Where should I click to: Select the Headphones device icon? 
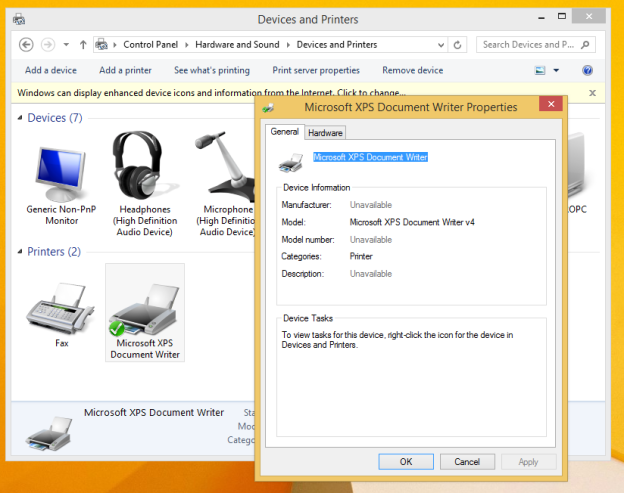(x=144, y=166)
